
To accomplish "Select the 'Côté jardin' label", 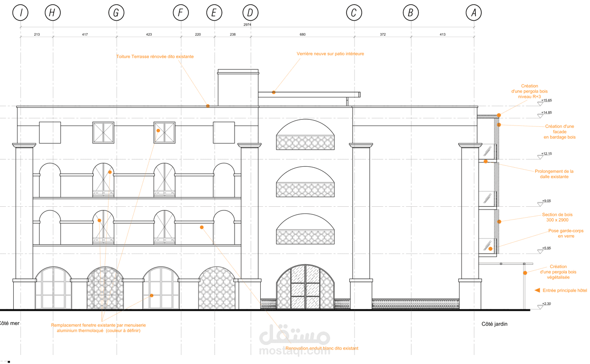I will coord(494,324).
